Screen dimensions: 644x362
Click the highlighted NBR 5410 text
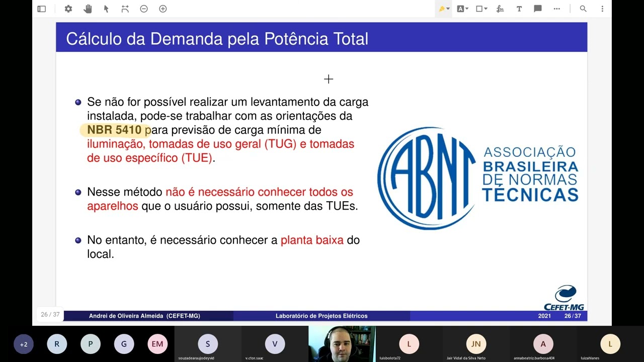[114, 130]
